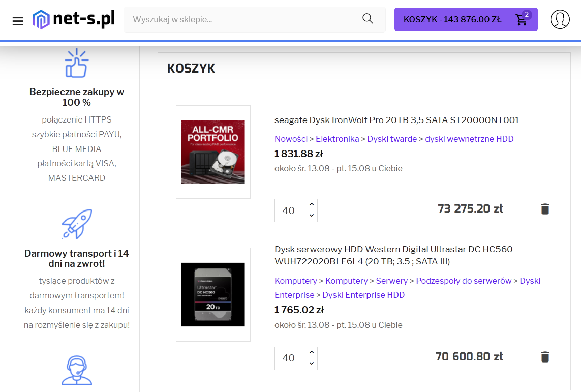Click the thumbs-up secure shopping icon
Image resolution: width=581 pixels, height=392 pixels.
tap(76, 63)
